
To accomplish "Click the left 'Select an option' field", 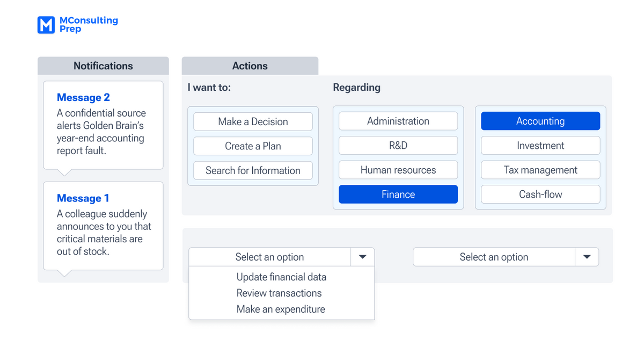I will tap(270, 257).
